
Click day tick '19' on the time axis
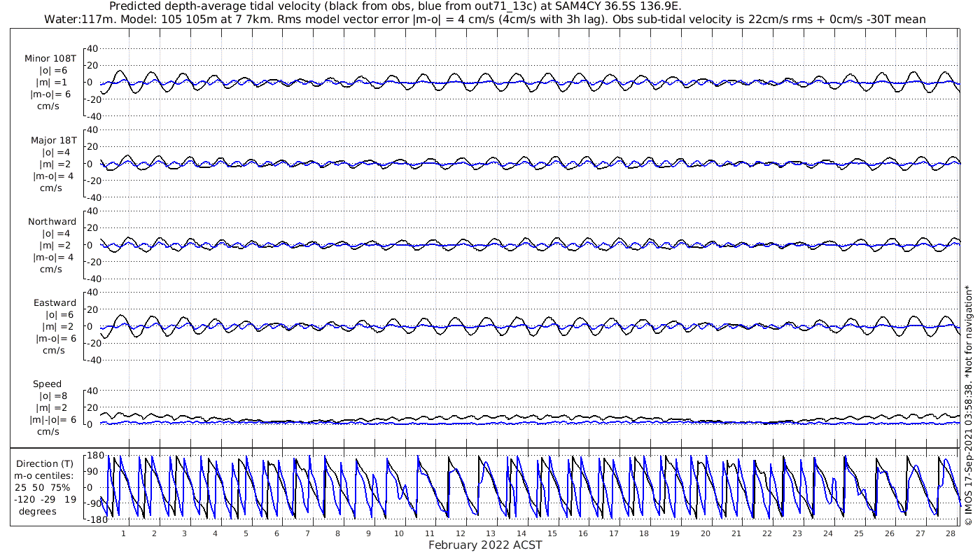click(674, 533)
